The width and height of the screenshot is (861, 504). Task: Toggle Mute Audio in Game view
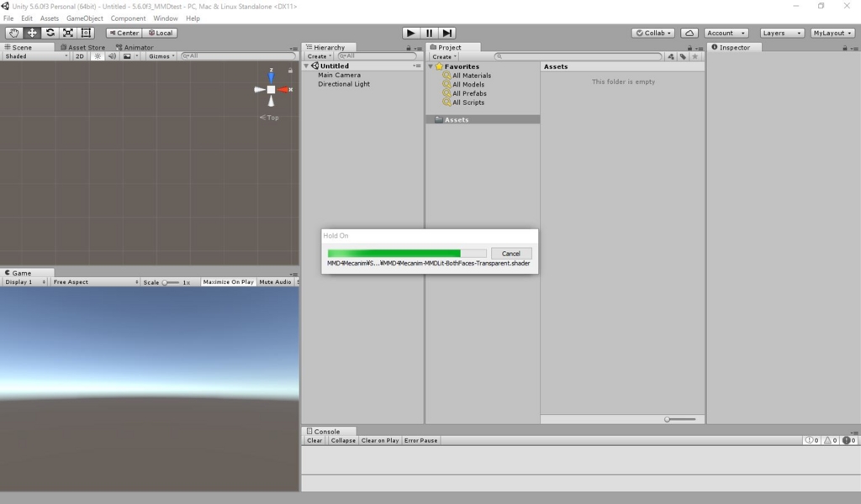click(275, 282)
